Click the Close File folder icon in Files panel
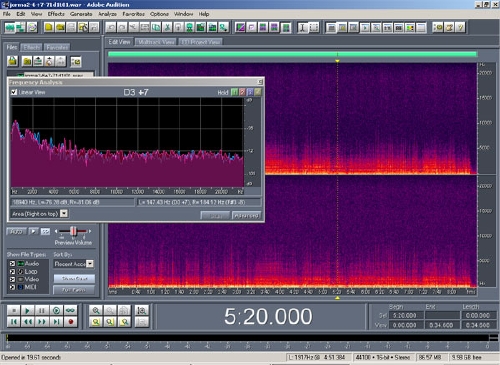 pos(27,61)
